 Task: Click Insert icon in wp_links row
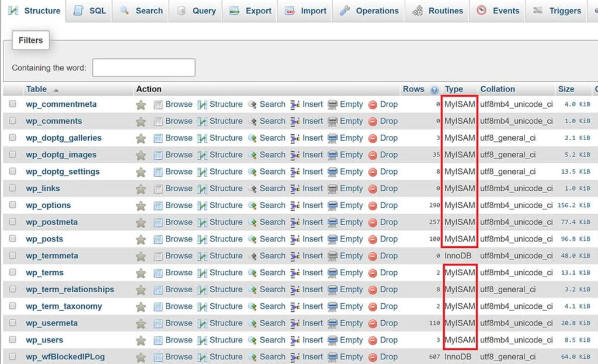pyautogui.click(x=295, y=189)
